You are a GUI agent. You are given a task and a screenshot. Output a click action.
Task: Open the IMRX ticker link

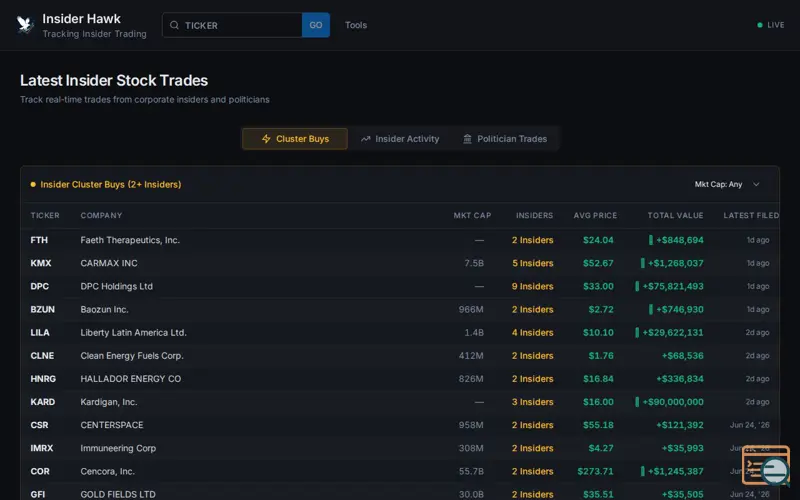pyautogui.click(x=42, y=448)
